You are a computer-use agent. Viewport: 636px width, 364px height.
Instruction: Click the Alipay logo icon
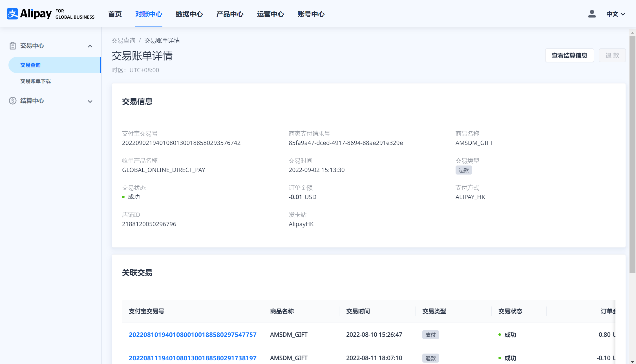pos(12,14)
